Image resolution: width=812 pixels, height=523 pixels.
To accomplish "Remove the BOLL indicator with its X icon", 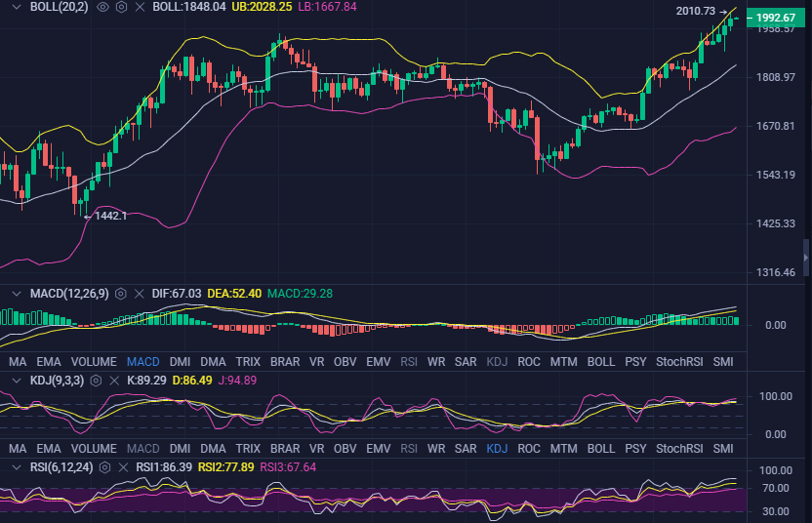I will [140, 7].
